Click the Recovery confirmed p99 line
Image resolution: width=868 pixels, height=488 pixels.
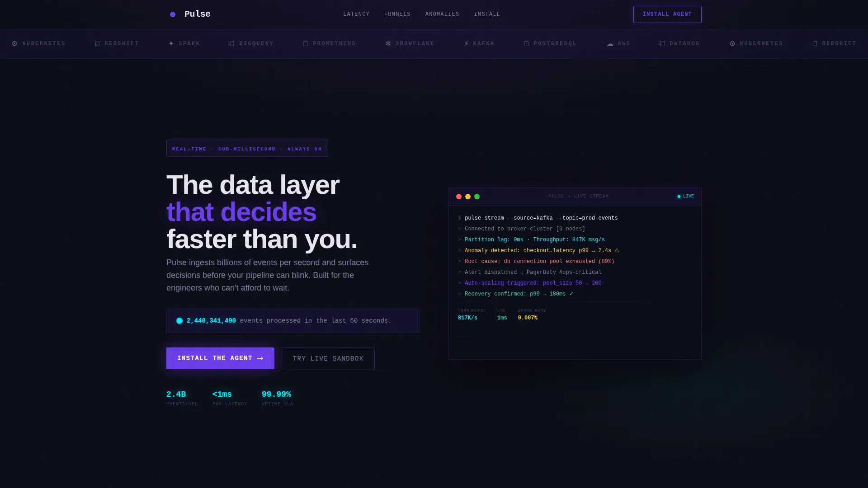519,294
